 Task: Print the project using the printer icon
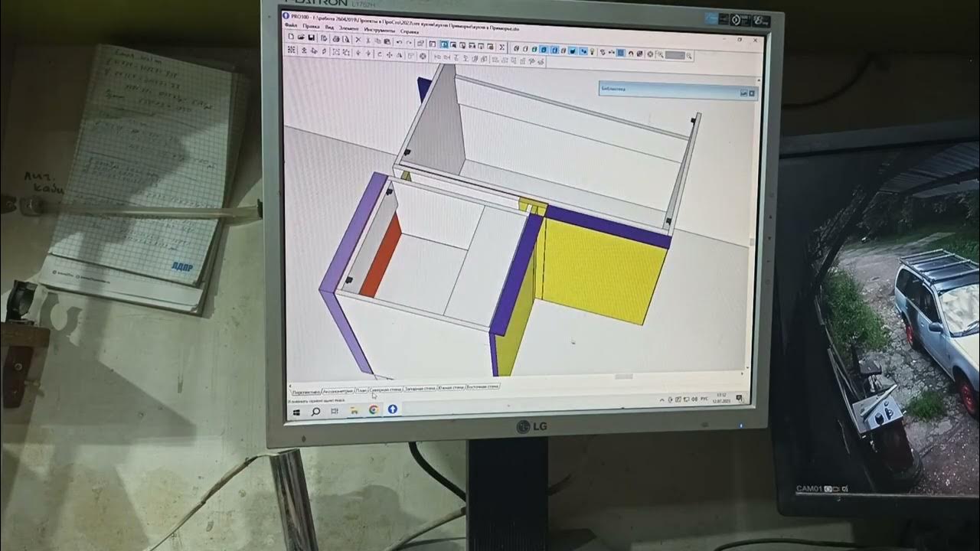(x=336, y=39)
